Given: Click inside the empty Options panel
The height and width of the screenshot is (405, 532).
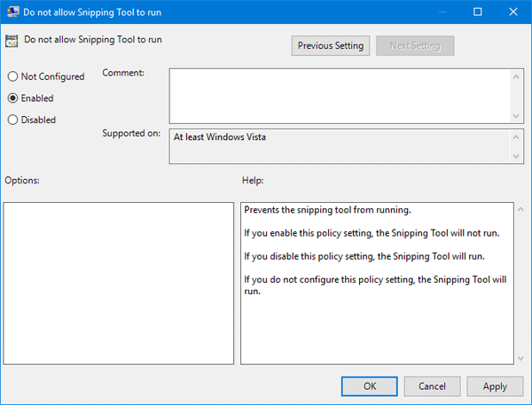Looking at the screenshot, I should [x=119, y=283].
